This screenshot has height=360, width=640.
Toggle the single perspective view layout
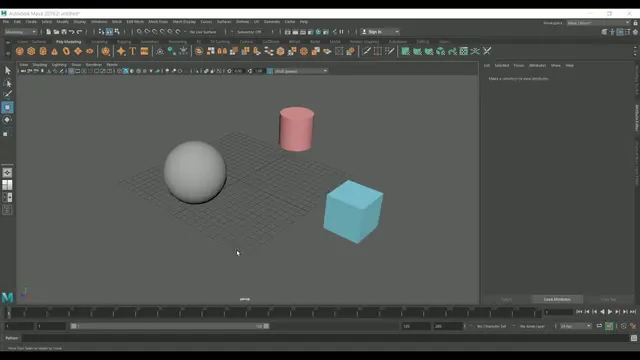pyautogui.click(x=7, y=173)
